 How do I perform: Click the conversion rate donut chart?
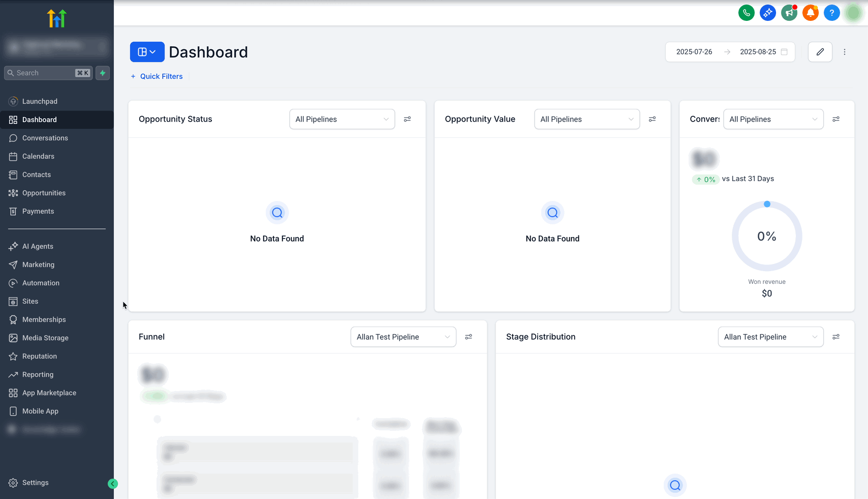click(x=767, y=237)
